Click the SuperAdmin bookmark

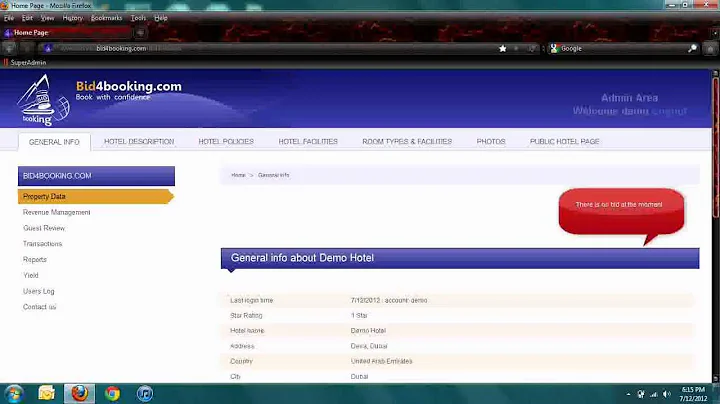point(25,62)
